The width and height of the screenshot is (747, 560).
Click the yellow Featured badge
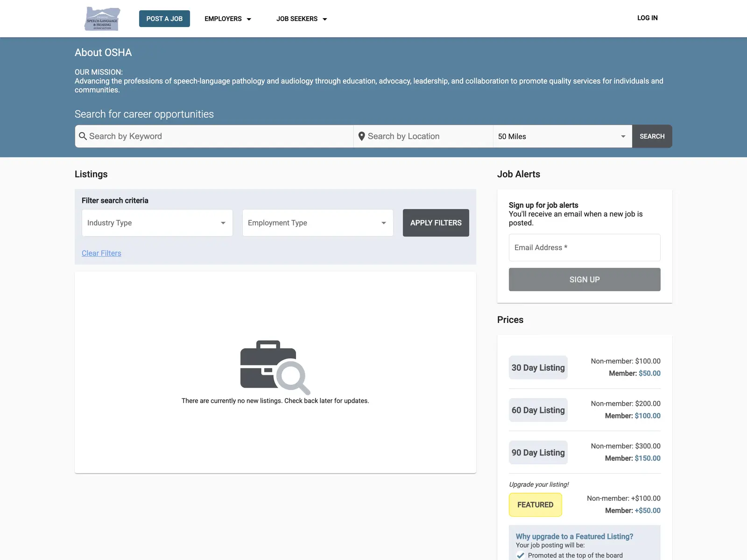pos(536,505)
